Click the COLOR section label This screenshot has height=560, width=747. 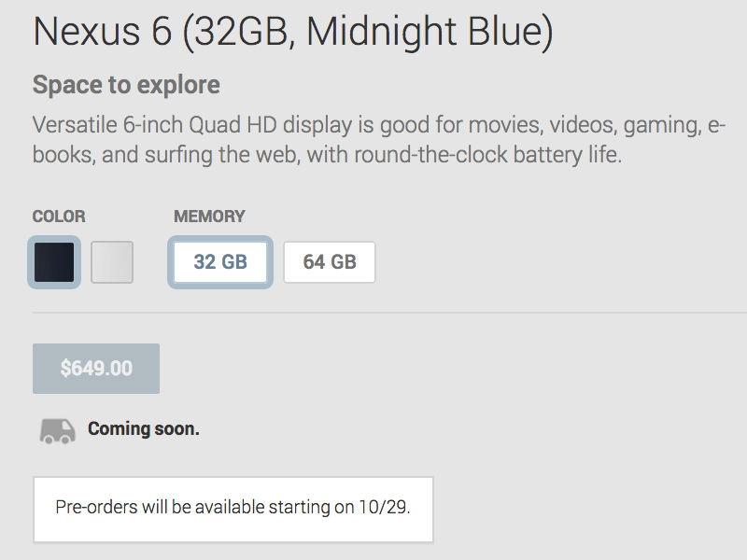[x=59, y=217]
